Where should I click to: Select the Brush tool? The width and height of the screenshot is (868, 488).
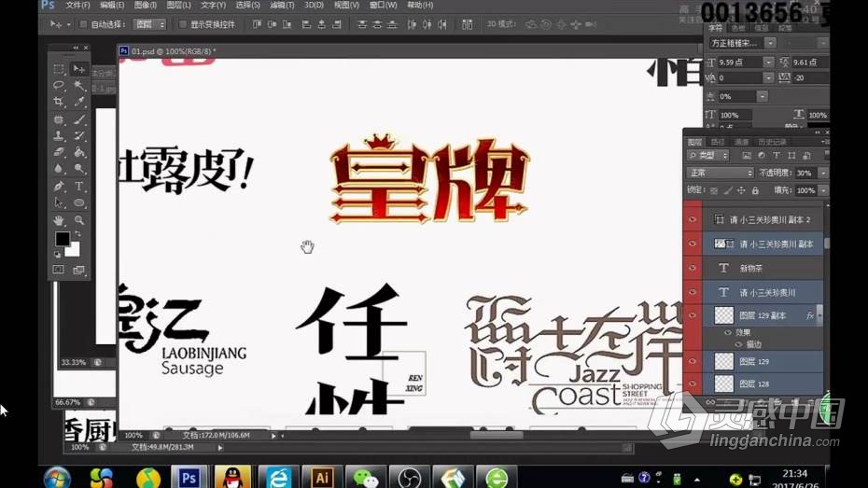79,119
